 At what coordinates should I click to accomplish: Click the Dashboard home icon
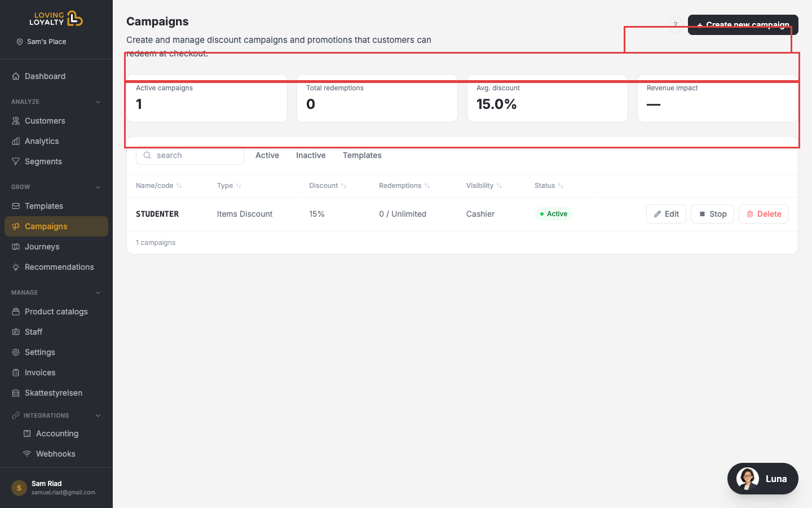point(16,76)
